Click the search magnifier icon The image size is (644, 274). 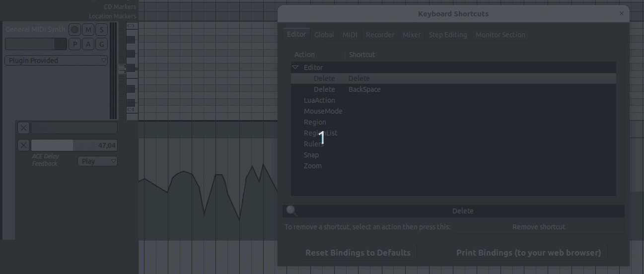click(x=292, y=211)
